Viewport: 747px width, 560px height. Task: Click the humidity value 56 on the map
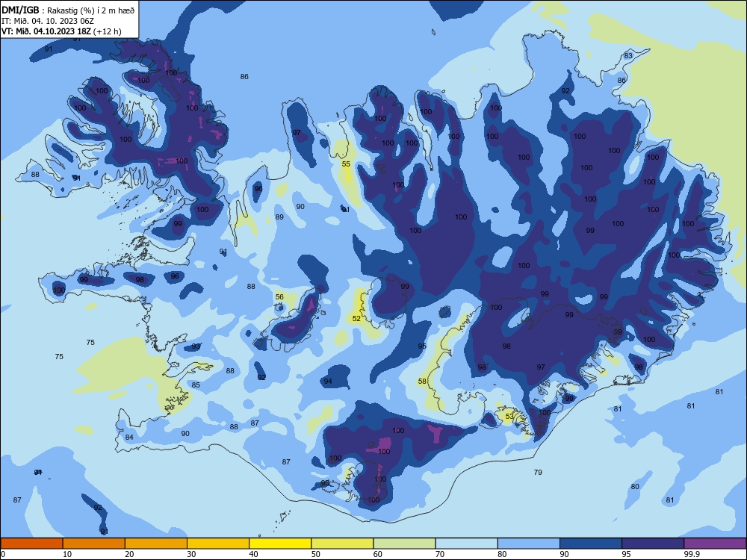279,296
